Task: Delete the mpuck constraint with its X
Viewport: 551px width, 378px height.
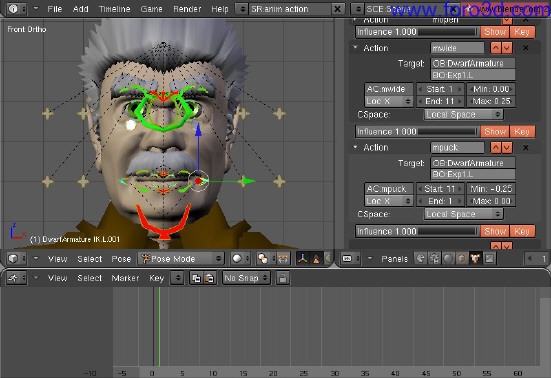Action: pos(525,148)
